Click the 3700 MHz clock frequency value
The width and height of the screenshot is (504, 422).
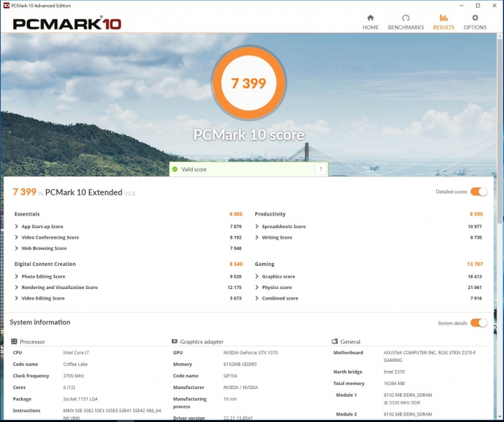pos(73,376)
